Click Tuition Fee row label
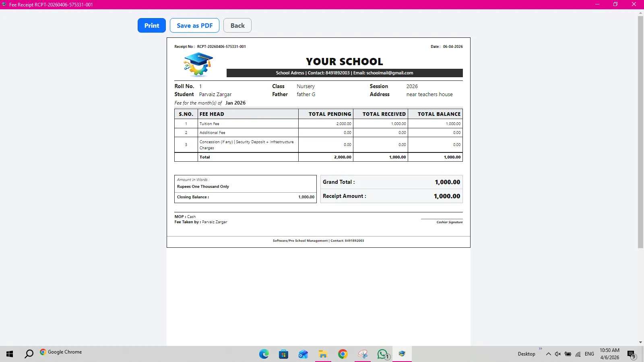The height and width of the screenshot is (362, 644). pos(209,124)
